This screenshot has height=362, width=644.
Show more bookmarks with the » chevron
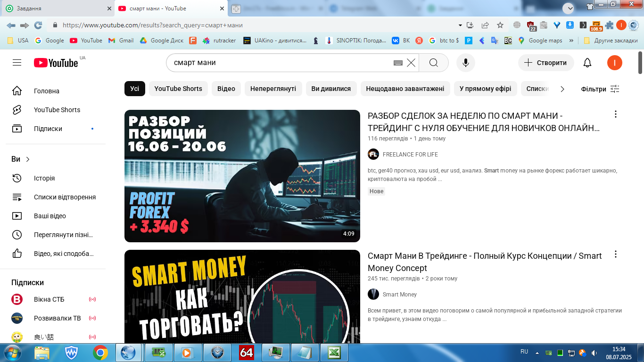571,41
